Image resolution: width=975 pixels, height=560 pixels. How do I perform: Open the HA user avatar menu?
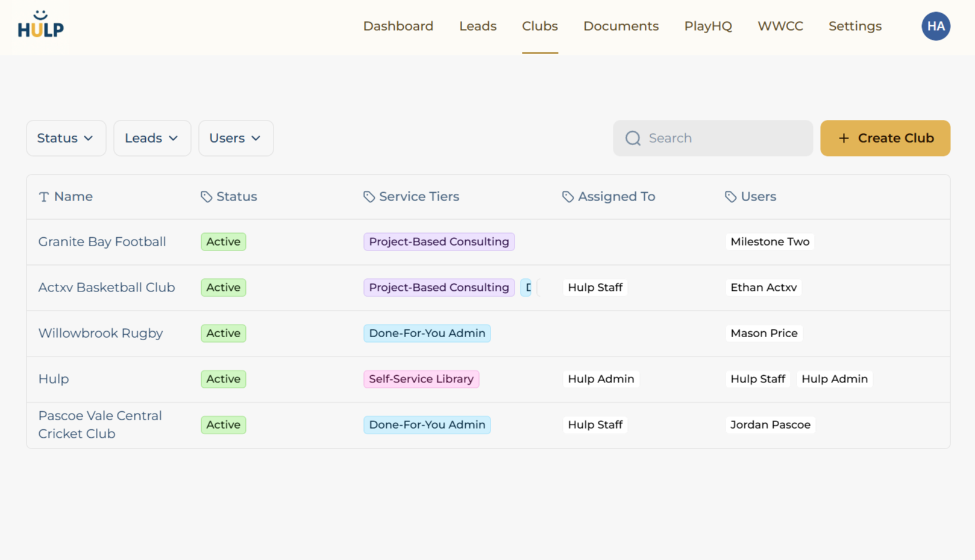(936, 26)
